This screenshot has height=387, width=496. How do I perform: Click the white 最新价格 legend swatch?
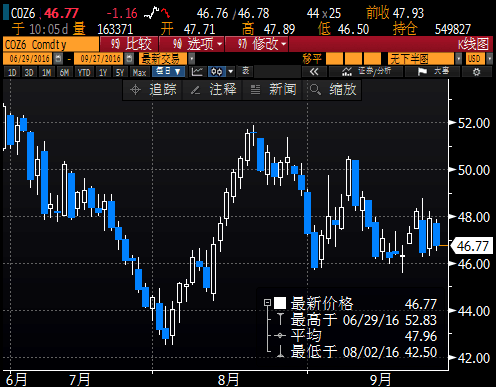(280, 303)
